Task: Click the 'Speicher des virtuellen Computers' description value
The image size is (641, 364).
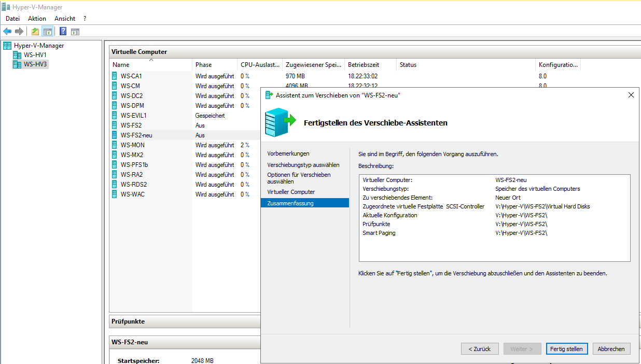Action: pos(538,189)
